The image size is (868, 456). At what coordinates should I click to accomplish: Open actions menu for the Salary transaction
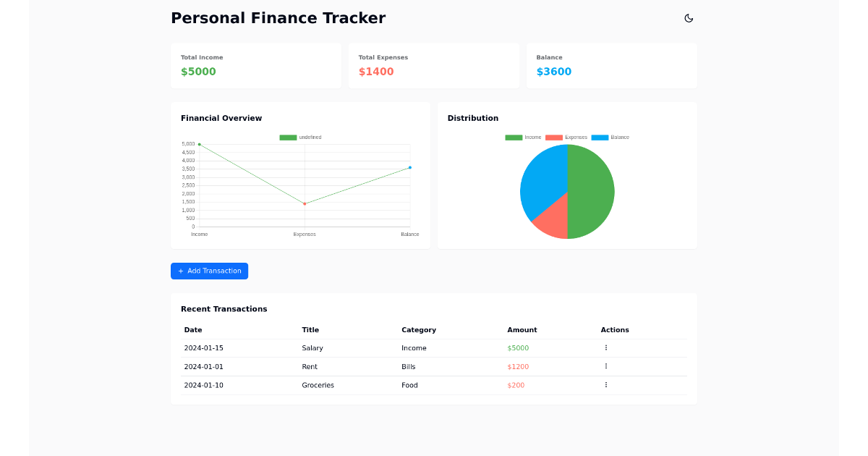click(x=605, y=347)
